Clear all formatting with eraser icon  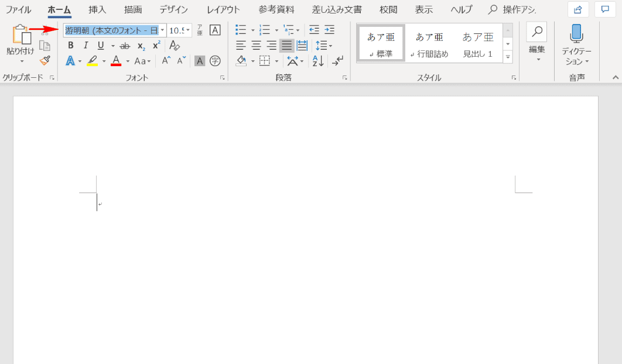[x=174, y=46]
